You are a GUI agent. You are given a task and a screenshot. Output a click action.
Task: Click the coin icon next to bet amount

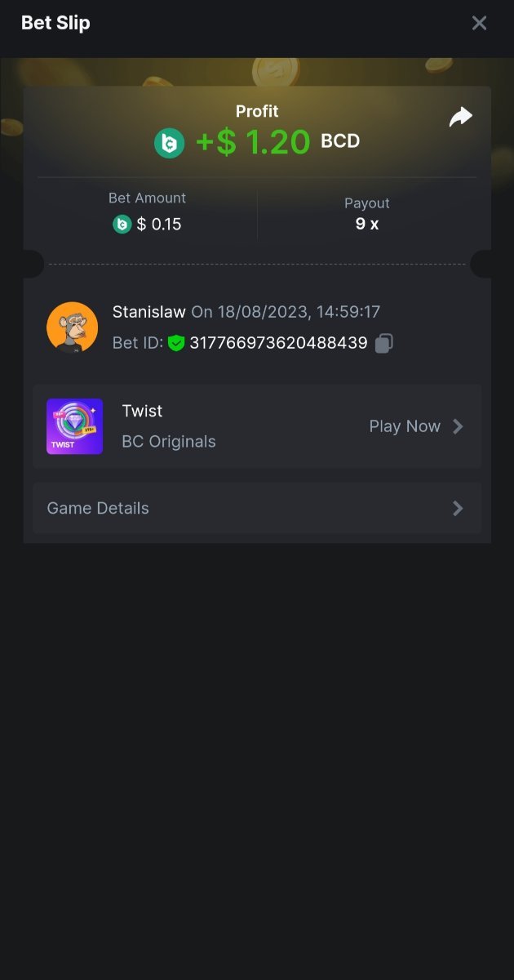pos(122,224)
